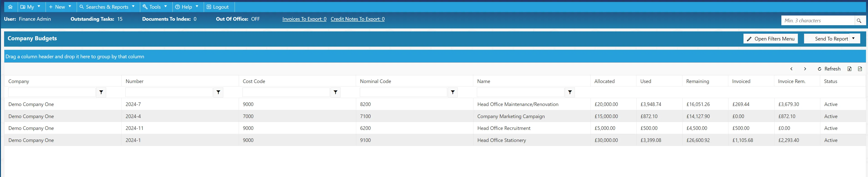The image size is (868, 177).
Task: Open Number column filter funnel
Action: point(218,92)
